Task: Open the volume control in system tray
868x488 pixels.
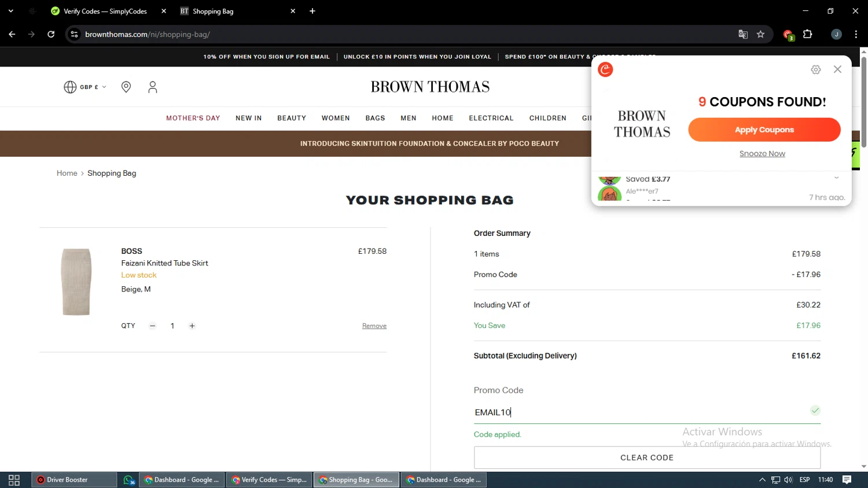Action: pyautogui.click(x=788, y=480)
